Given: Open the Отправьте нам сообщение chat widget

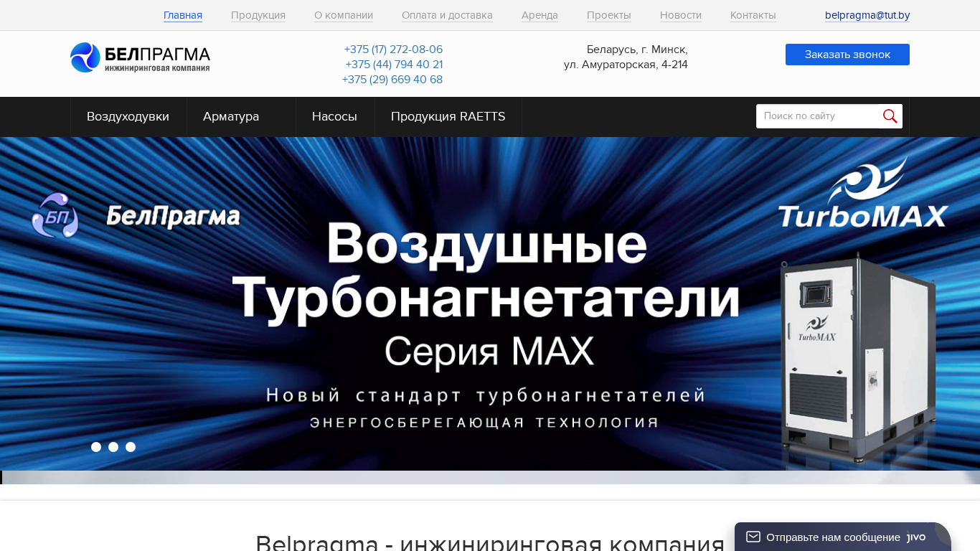Looking at the screenshot, I should pyautogui.click(x=843, y=537).
